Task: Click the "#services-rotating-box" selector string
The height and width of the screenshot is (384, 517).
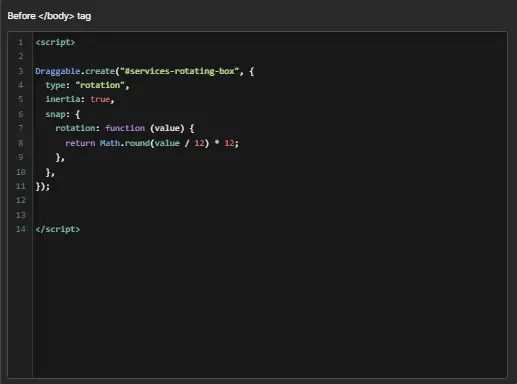Action: tap(179, 71)
